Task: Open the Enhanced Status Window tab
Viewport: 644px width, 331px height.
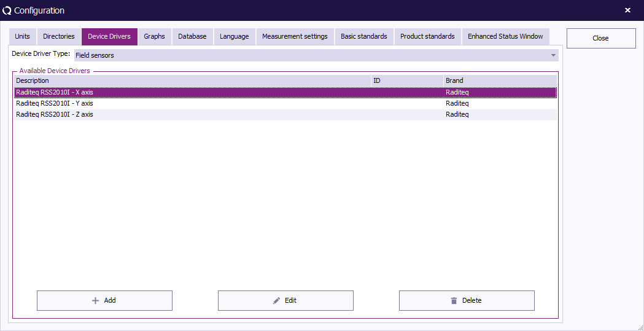Action: 505,37
